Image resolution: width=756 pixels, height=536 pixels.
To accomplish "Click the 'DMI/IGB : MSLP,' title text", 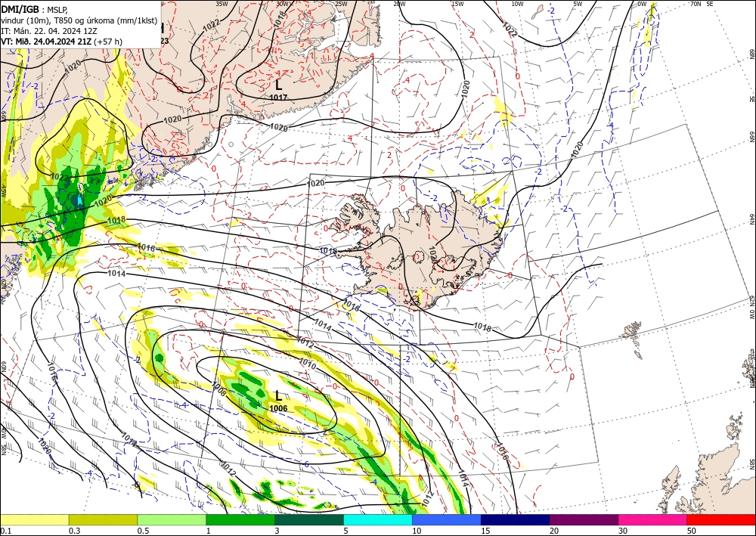I will [34, 9].
